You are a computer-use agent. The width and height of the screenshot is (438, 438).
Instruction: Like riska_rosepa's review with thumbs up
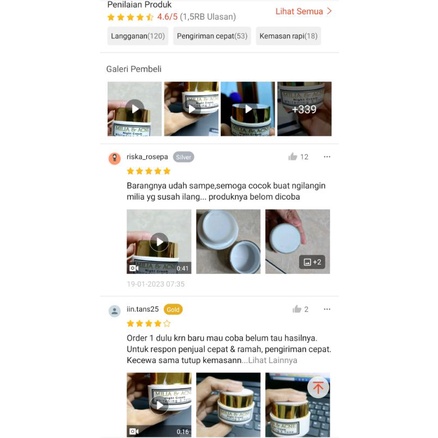tap(293, 157)
